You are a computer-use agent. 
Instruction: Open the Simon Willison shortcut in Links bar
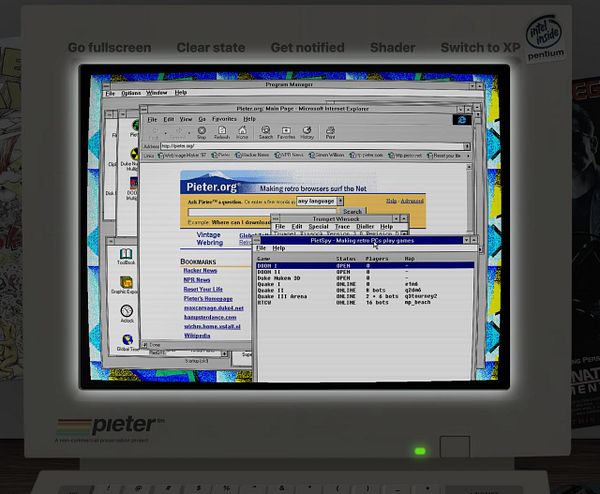pyautogui.click(x=326, y=155)
